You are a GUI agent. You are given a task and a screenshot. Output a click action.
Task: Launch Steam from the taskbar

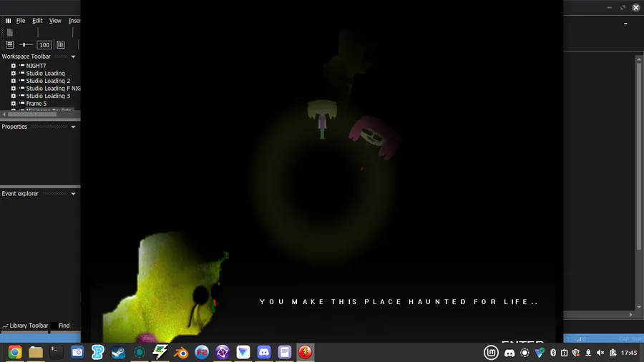(119, 352)
